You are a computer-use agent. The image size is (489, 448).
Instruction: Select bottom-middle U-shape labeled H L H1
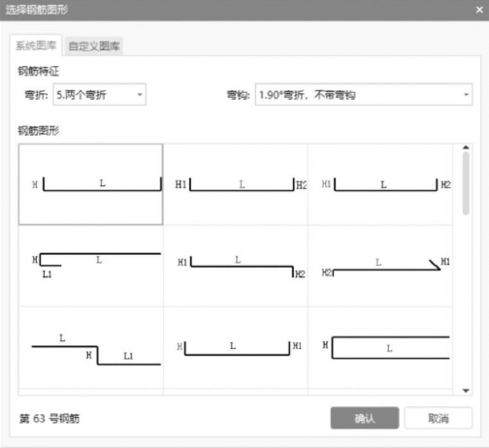point(236,348)
